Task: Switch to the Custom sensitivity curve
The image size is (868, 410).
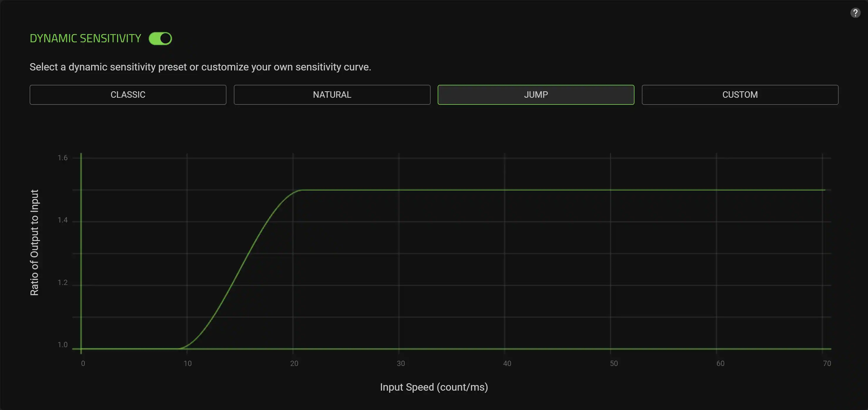Action: 740,95
